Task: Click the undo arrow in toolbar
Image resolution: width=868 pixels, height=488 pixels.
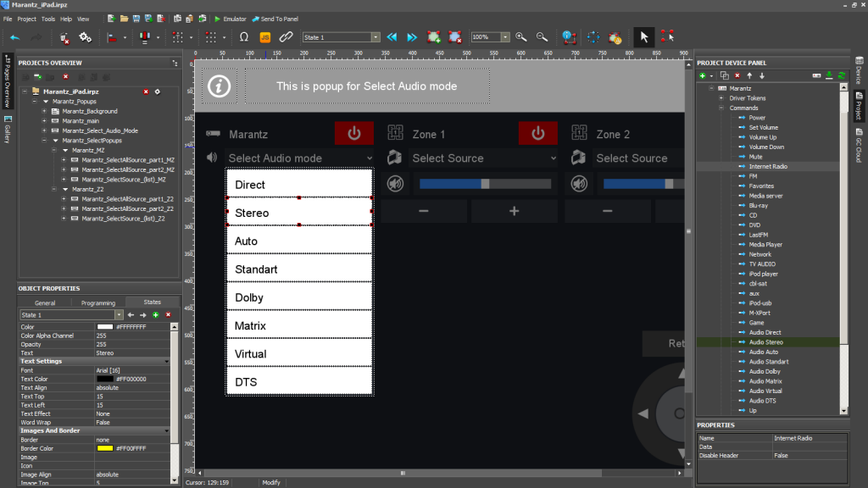Action: pyautogui.click(x=14, y=37)
